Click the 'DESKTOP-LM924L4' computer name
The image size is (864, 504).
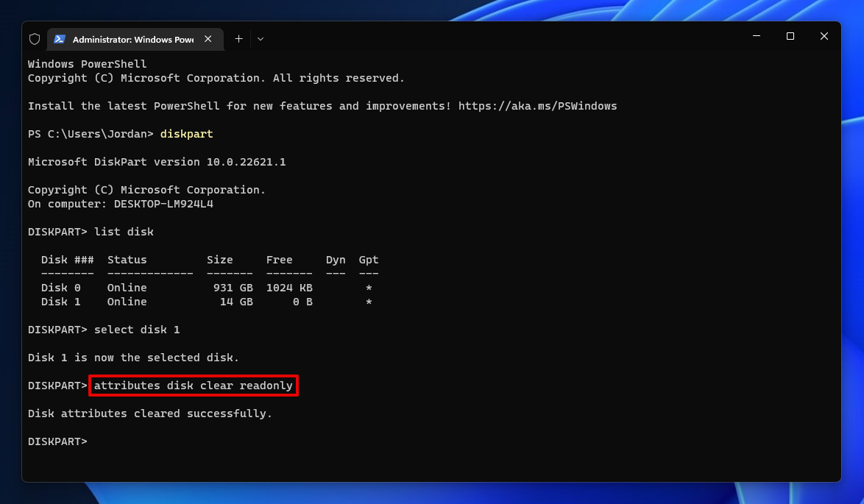[163, 204]
